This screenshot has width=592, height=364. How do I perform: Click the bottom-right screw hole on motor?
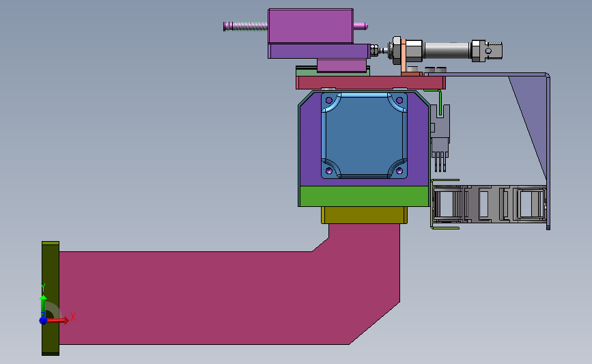point(399,171)
